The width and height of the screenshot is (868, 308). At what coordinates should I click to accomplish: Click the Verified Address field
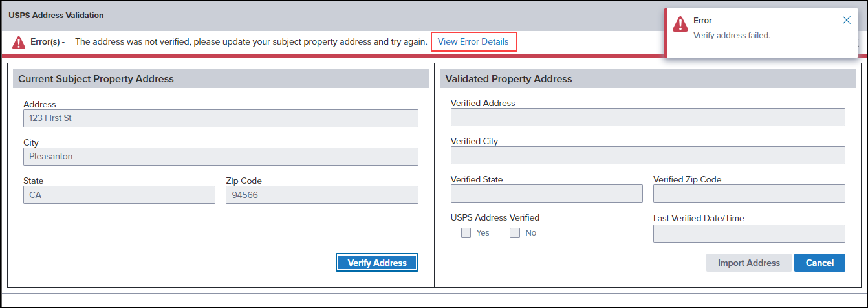[648, 117]
